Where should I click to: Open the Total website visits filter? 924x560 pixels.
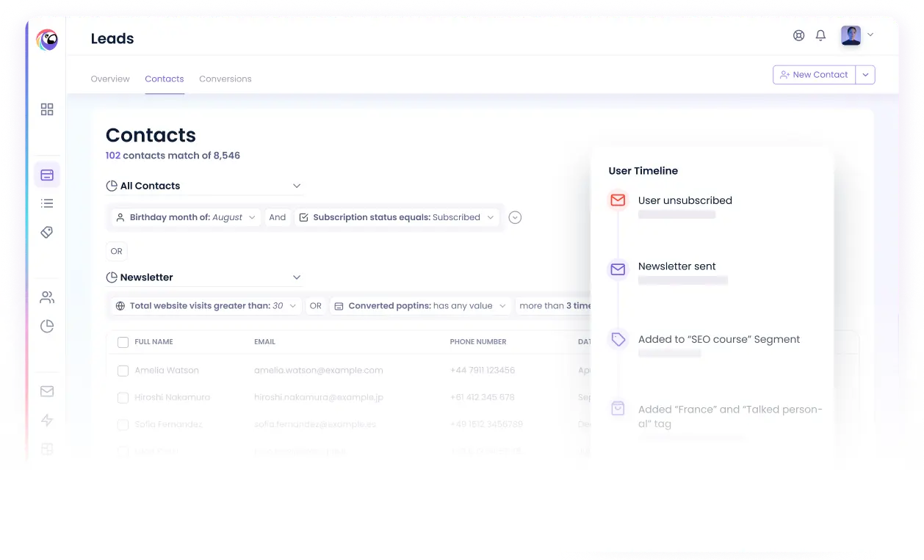point(206,306)
